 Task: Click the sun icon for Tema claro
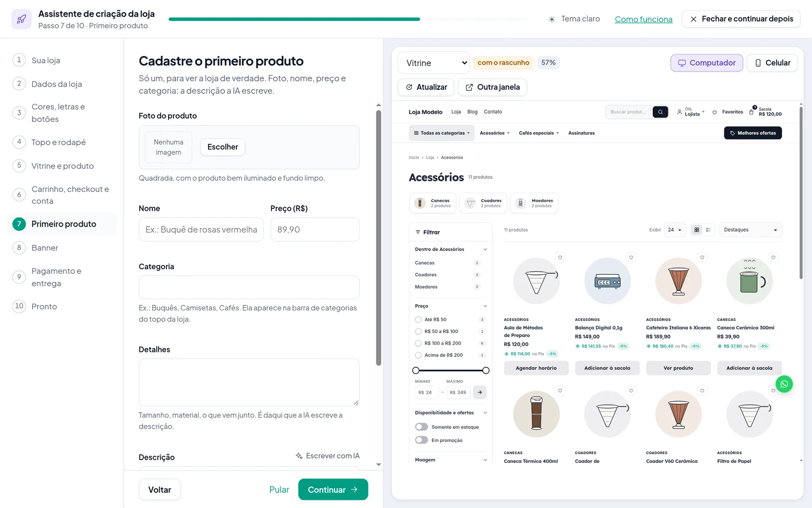(x=552, y=19)
